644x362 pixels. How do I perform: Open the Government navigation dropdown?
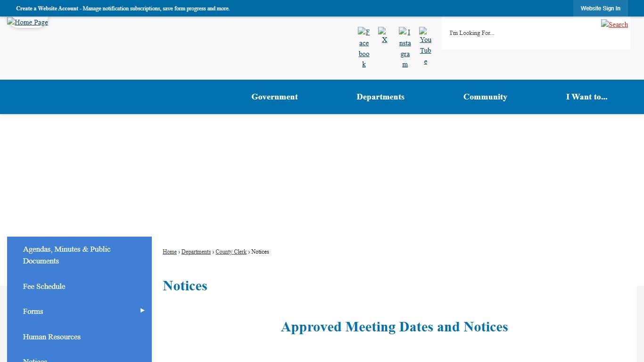pos(274,97)
